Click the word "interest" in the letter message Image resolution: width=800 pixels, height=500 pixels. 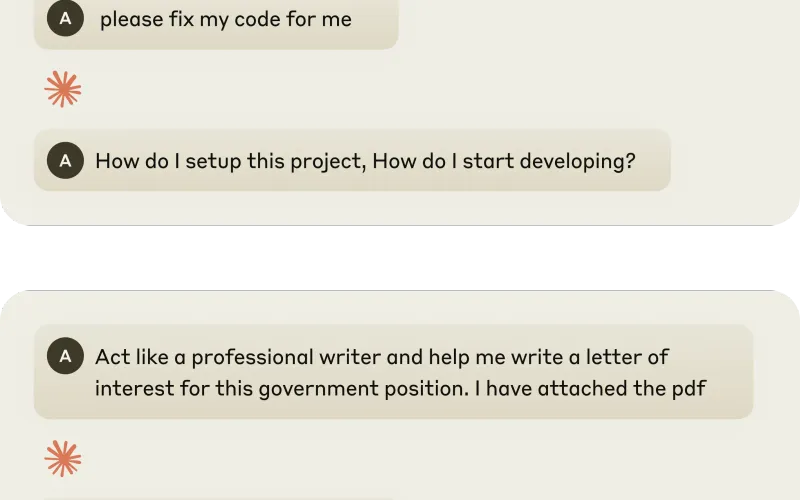click(129, 388)
